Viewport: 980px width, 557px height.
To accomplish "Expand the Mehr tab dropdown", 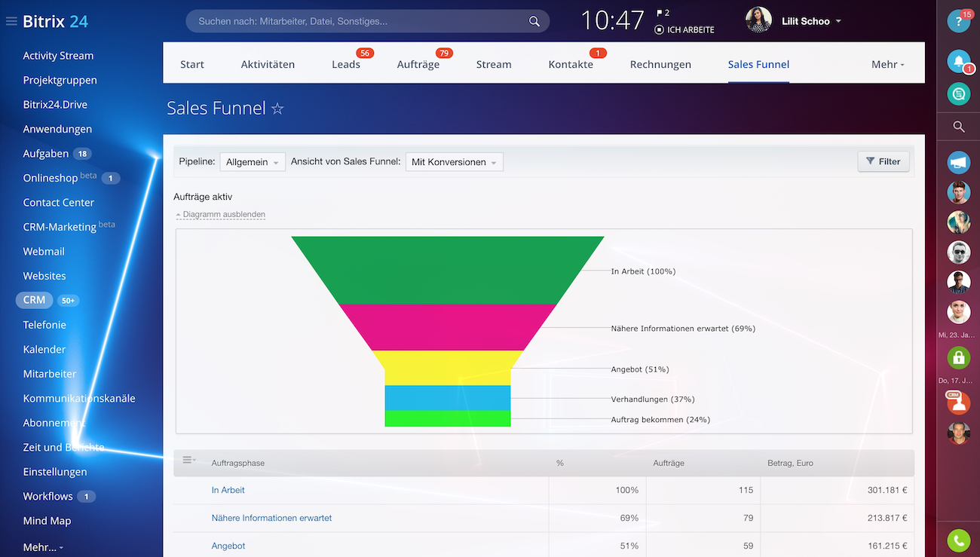I will (x=887, y=64).
